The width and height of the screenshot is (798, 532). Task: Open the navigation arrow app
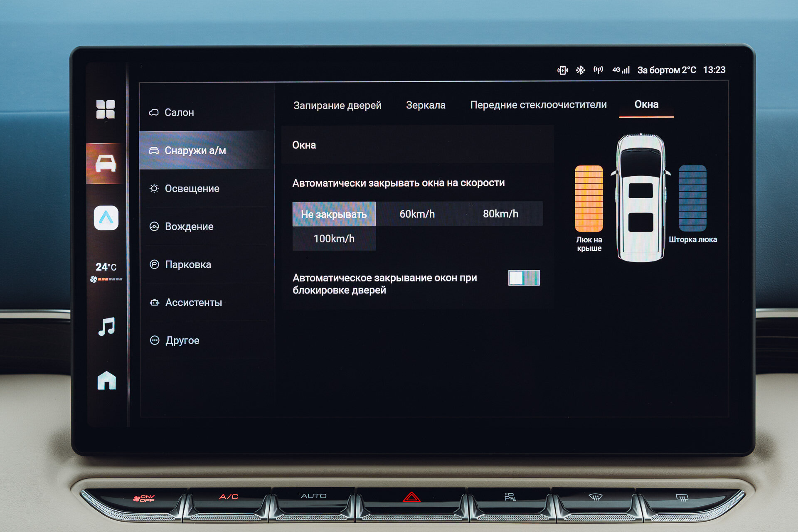tap(106, 218)
